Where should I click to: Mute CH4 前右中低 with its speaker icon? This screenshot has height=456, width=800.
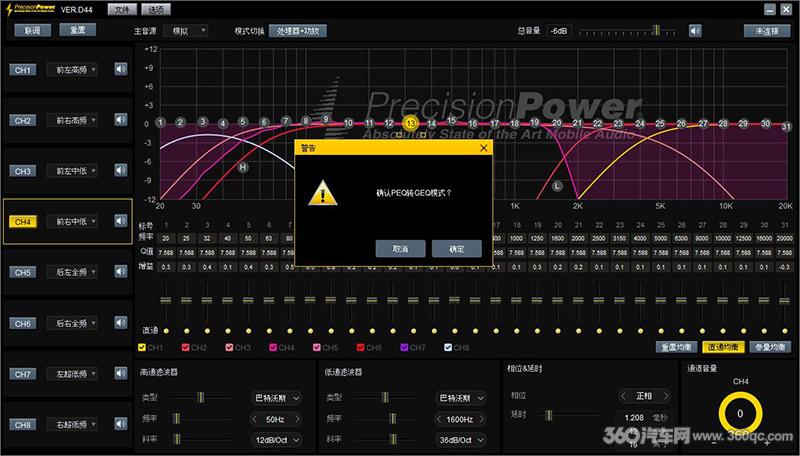click(x=120, y=221)
